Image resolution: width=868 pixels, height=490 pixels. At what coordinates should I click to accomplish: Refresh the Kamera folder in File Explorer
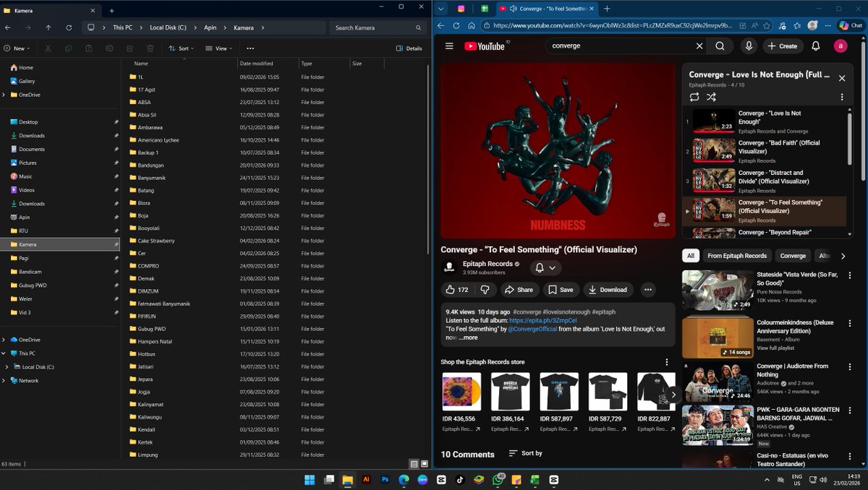tap(69, 27)
